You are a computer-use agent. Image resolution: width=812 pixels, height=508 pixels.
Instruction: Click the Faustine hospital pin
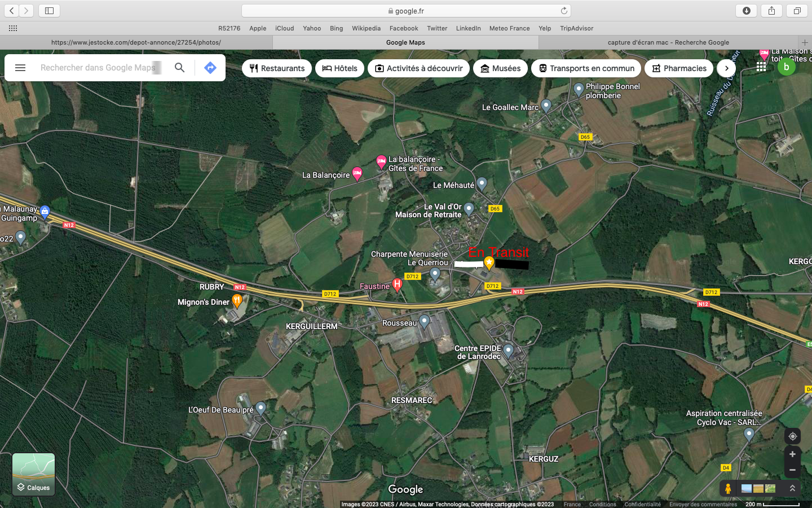397,285
